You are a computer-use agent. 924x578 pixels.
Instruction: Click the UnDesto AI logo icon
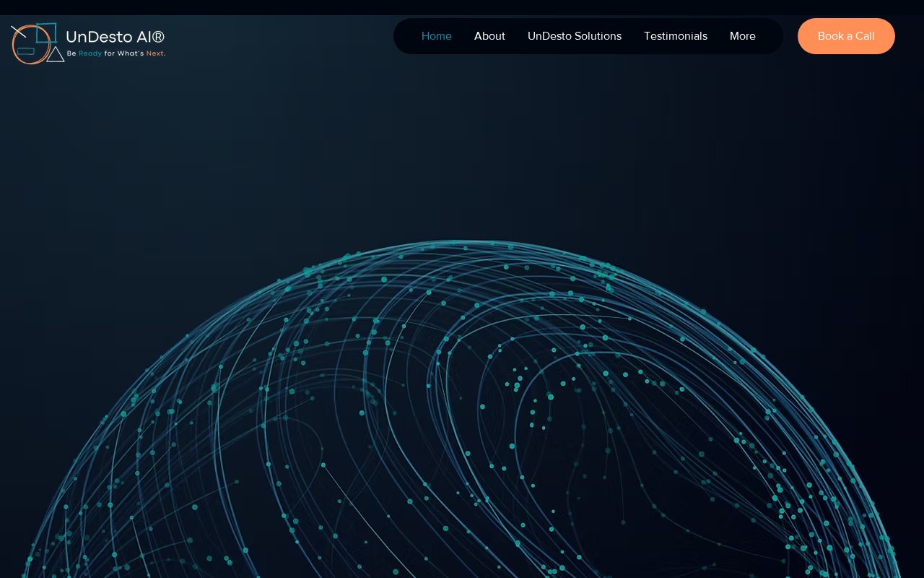[x=38, y=43]
